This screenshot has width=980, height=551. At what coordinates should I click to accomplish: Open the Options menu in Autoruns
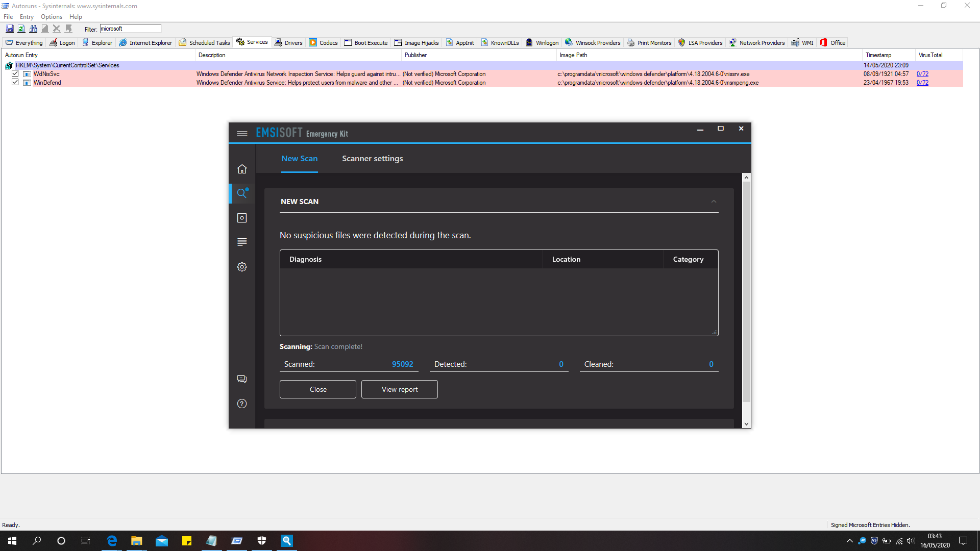[x=51, y=17]
